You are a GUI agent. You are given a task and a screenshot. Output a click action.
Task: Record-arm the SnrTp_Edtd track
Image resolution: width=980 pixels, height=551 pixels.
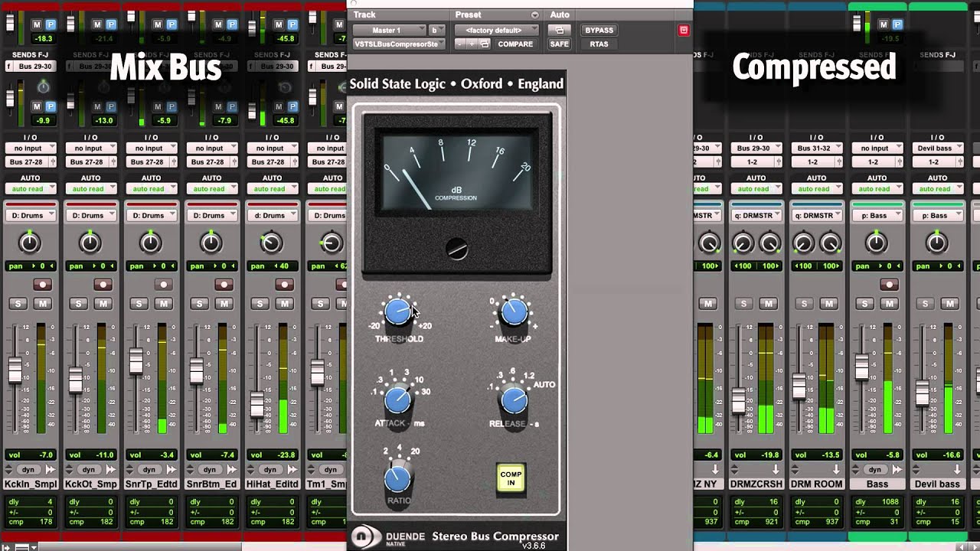pos(163,285)
